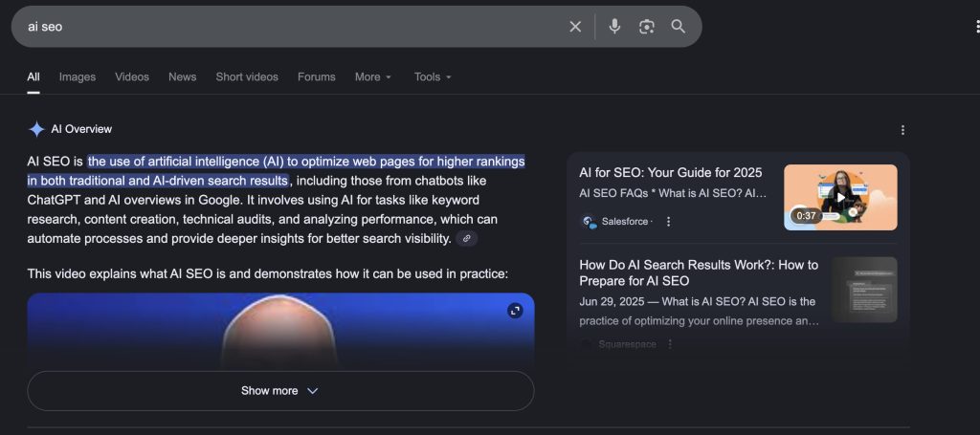Switch to the News tab

tap(182, 77)
